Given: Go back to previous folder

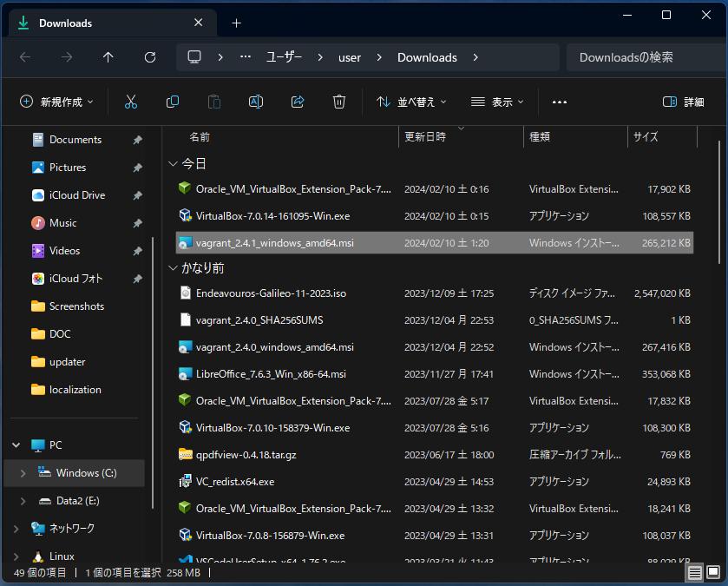Looking at the screenshot, I should point(25,57).
